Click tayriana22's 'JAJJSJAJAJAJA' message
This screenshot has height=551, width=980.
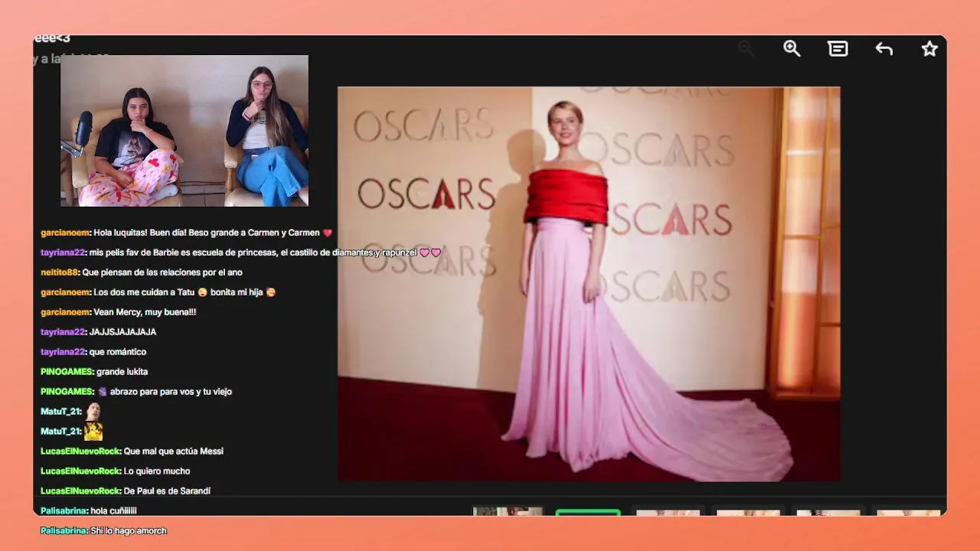click(x=98, y=332)
